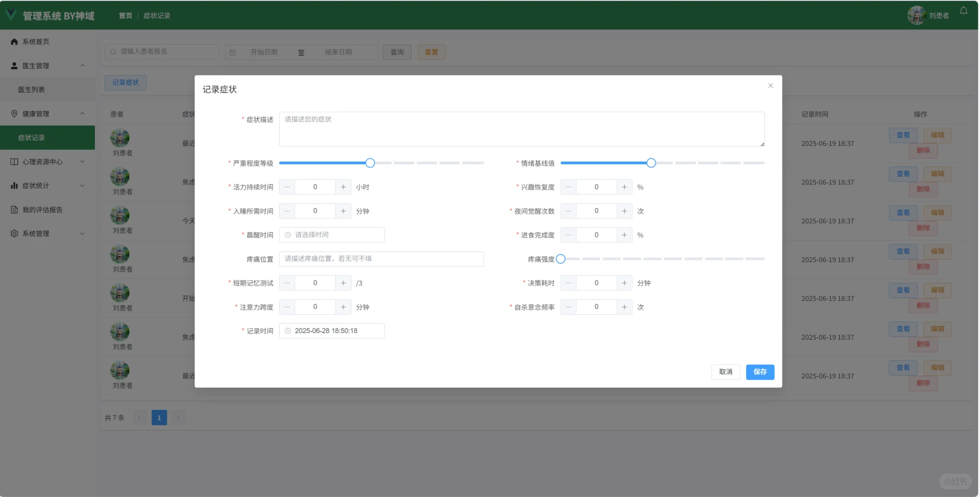This screenshot has height=497, width=980.
Task: Select the 健康管理 location icon
Action: pyautogui.click(x=14, y=113)
